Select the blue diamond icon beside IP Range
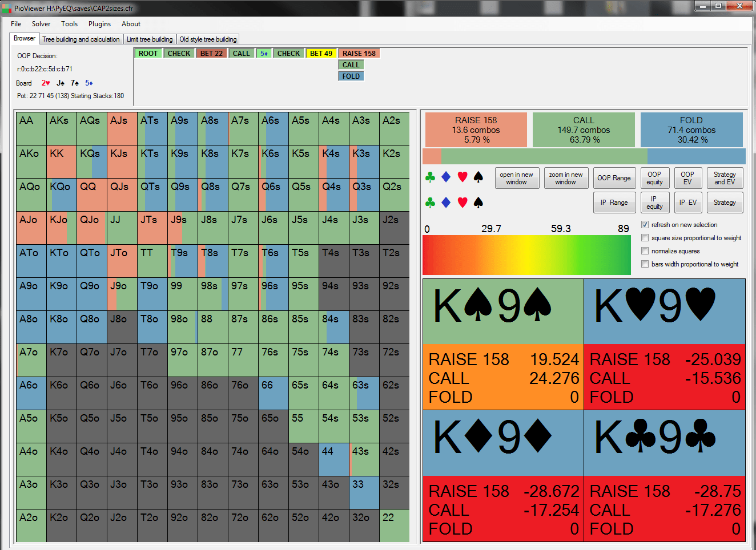This screenshot has width=756, height=550. pyautogui.click(x=446, y=203)
